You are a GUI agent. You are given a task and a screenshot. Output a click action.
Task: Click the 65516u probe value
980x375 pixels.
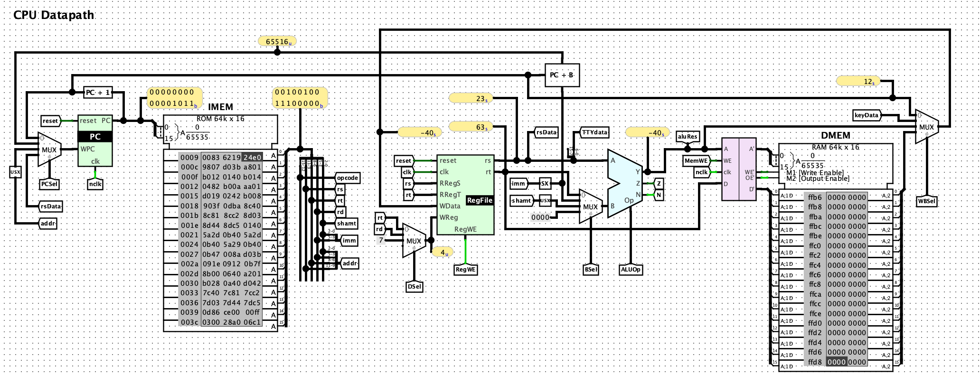pos(277,41)
